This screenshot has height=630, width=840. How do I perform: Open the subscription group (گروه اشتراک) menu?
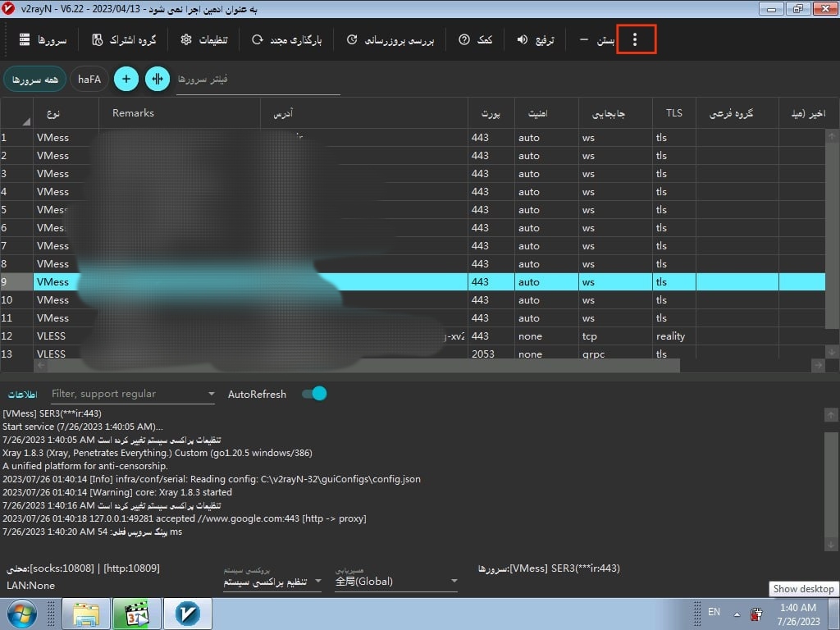tap(124, 39)
